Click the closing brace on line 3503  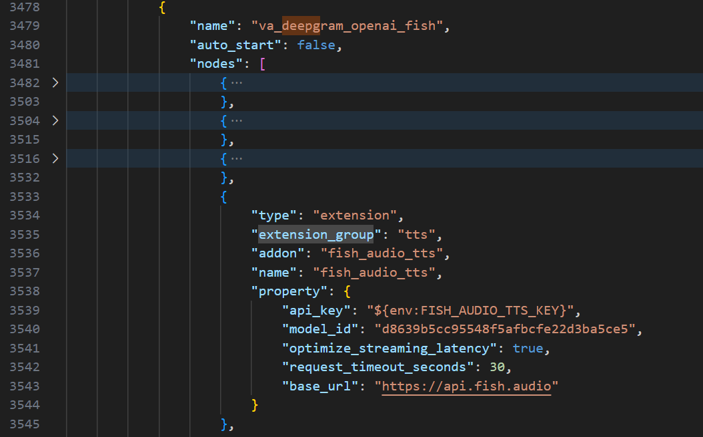pyautogui.click(x=224, y=102)
